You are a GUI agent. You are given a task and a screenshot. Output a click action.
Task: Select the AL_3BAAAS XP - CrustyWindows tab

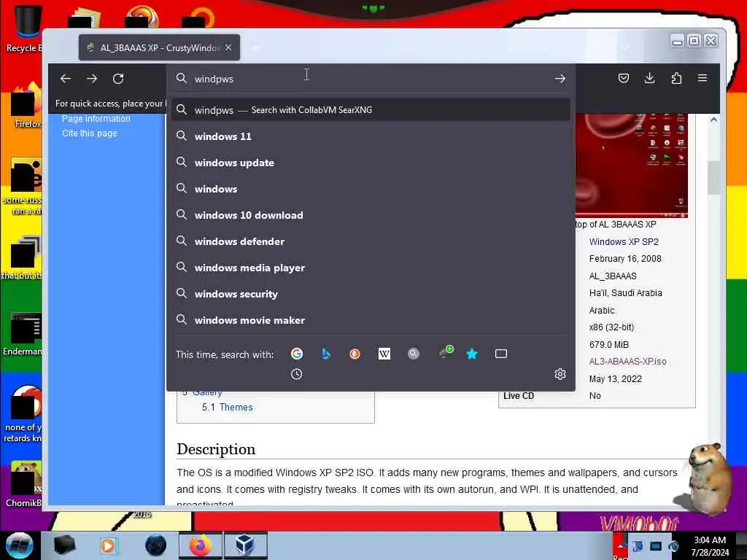pyautogui.click(x=160, y=47)
